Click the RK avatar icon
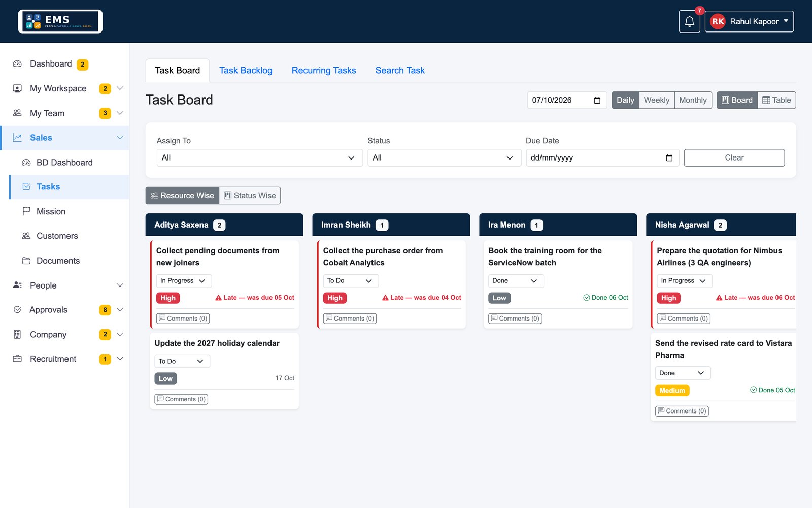The width and height of the screenshot is (812, 508). point(718,21)
